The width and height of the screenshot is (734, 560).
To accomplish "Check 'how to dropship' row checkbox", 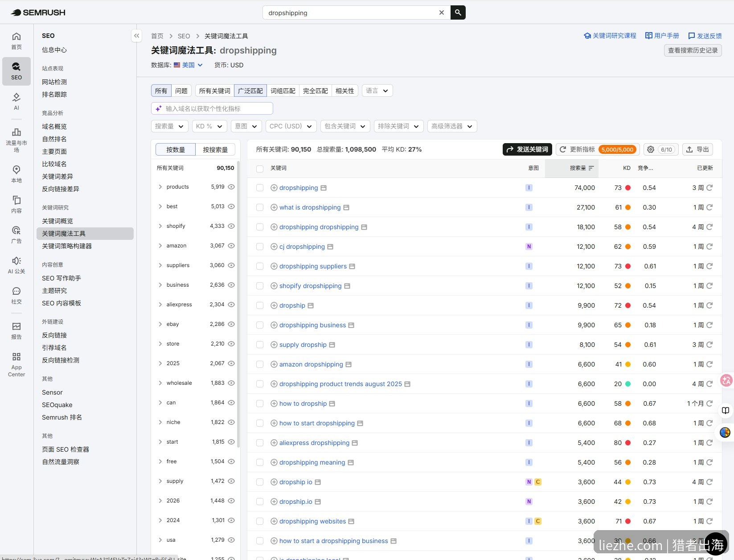I will click(x=260, y=404).
